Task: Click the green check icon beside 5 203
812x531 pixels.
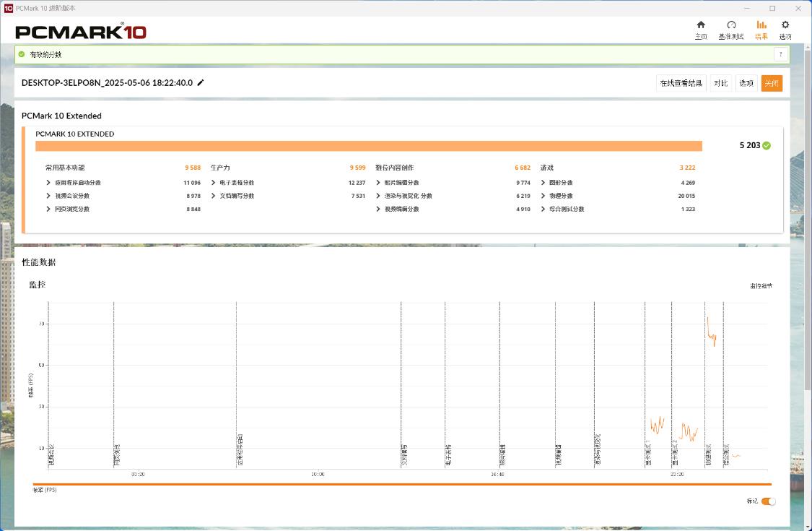Action: click(767, 145)
